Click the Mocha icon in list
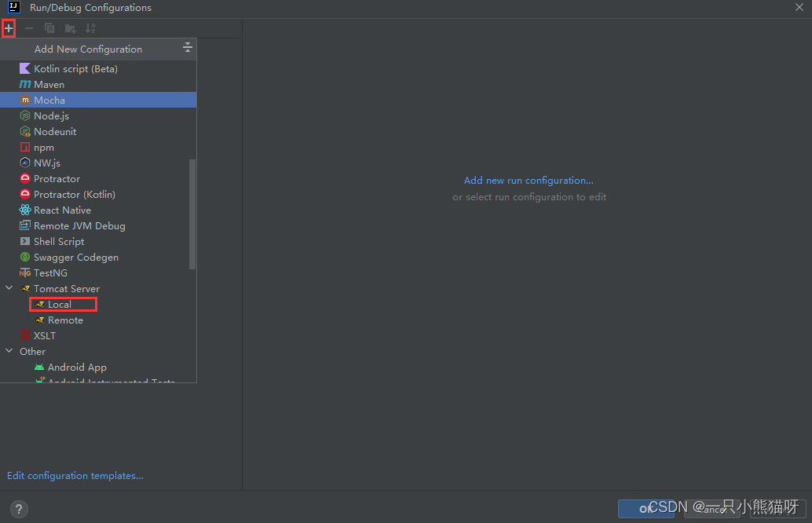 coord(25,100)
